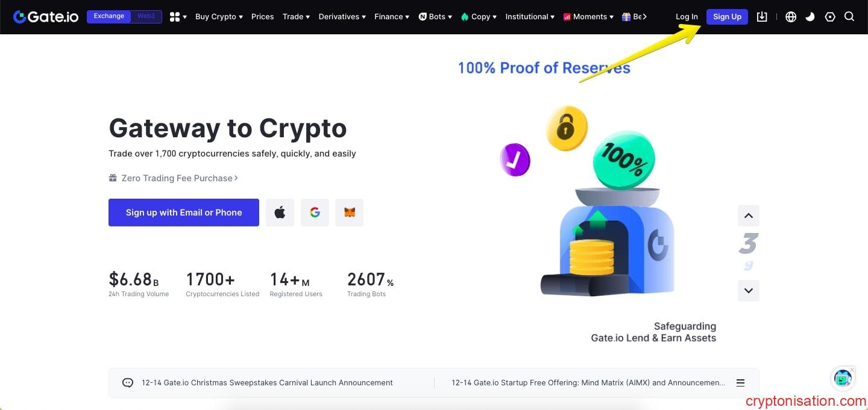Open the settings hexagon icon
This screenshot has width=868, height=410.
click(830, 17)
